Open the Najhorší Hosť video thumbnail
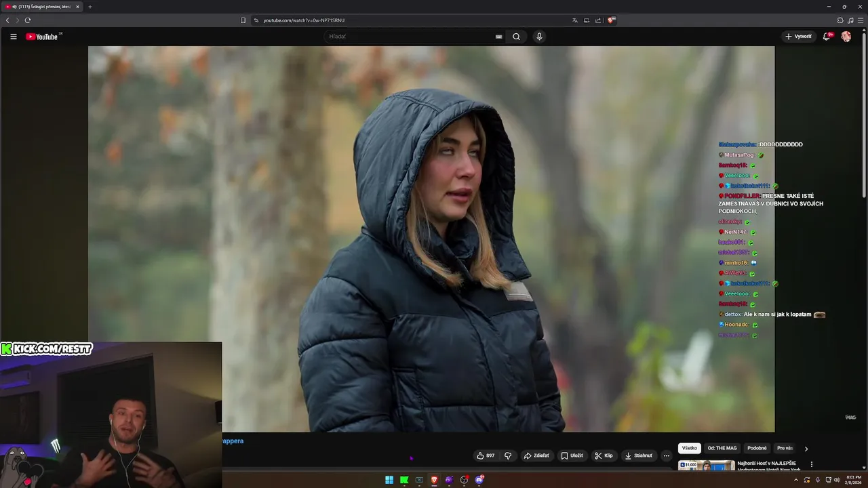 pos(706,466)
